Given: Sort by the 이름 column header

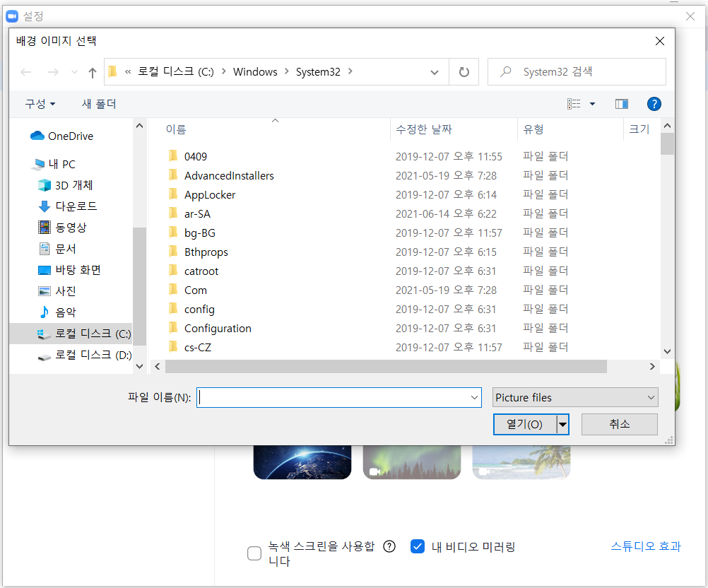Looking at the screenshot, I should [176, 129].
